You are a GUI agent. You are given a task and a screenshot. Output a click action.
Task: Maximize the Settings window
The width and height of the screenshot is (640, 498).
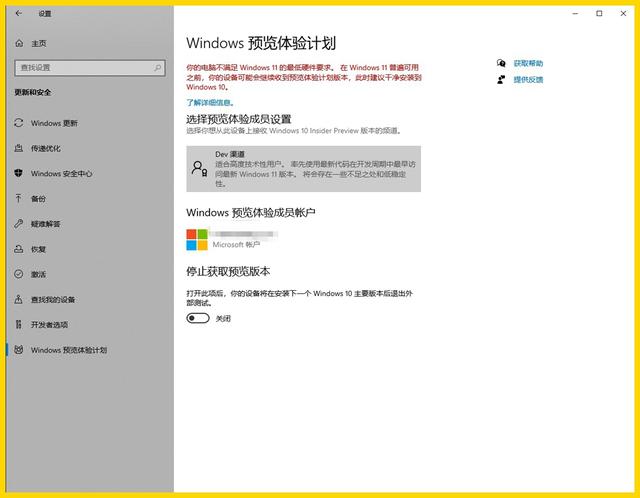(599, 13)
